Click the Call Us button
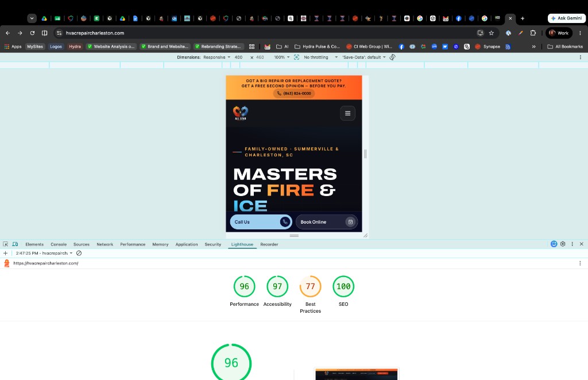The width and height of the screenshot is (588, 380). [x=261, y=222]
